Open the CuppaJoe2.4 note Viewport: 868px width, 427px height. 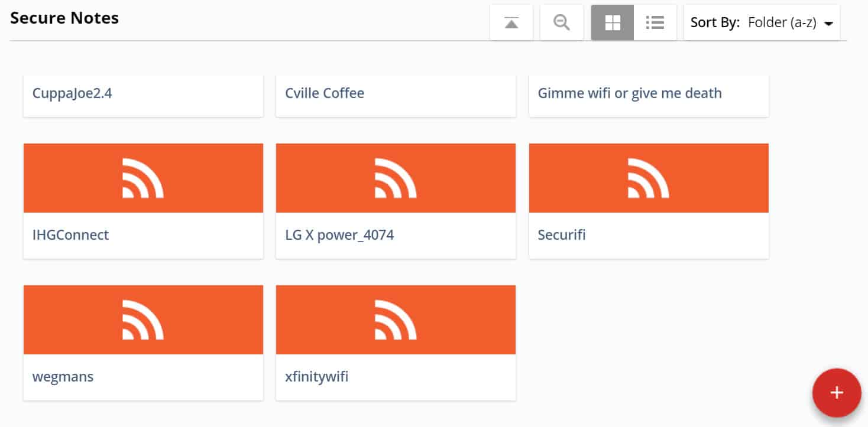(x=143, y=96)
